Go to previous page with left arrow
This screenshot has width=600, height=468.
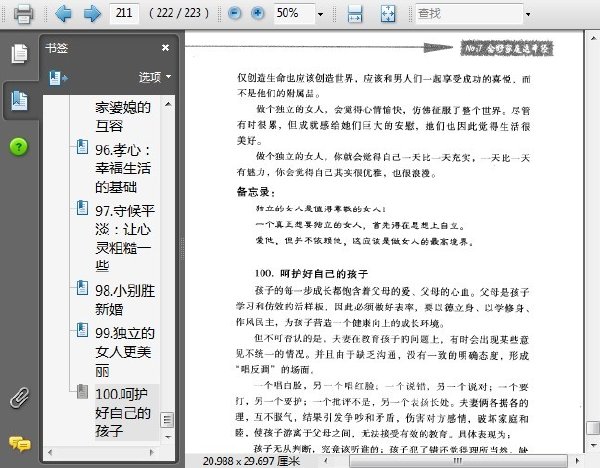[63, 14]
